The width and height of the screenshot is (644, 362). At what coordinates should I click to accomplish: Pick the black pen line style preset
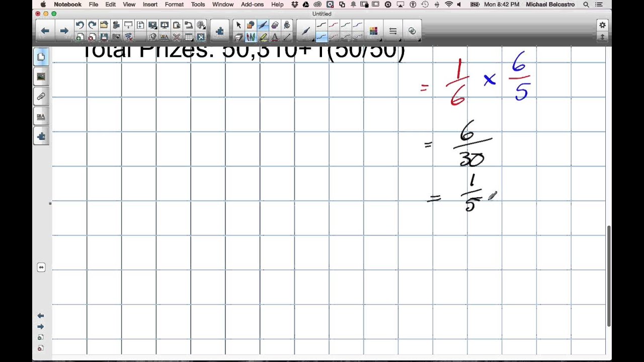click(x=321, y=25)
